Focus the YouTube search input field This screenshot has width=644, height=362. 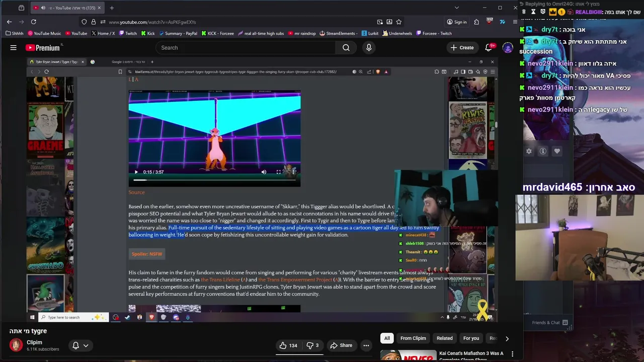tap(246, 48)
